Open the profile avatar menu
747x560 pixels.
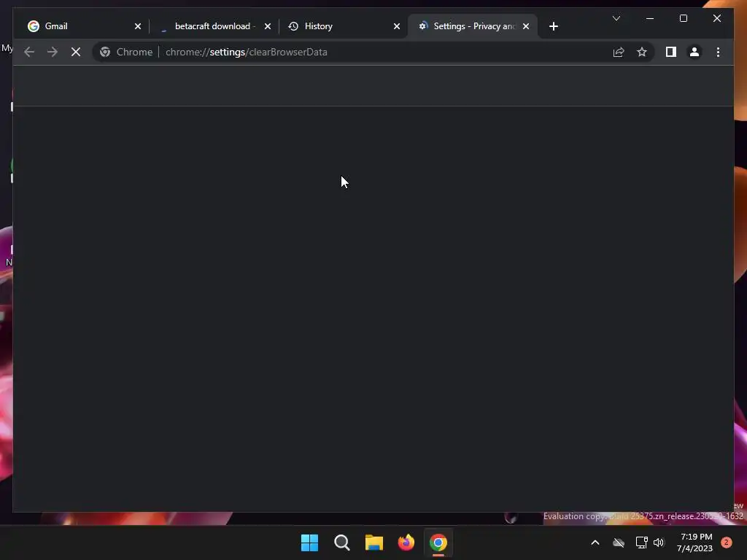694,52
